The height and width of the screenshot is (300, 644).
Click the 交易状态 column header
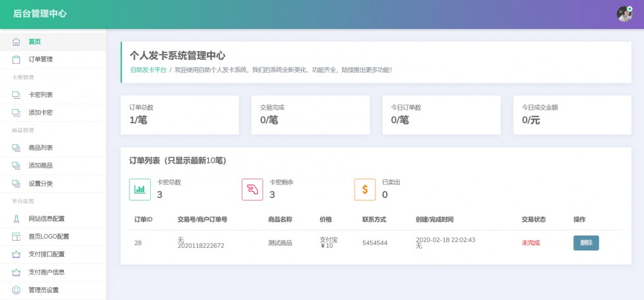[534, 219]
